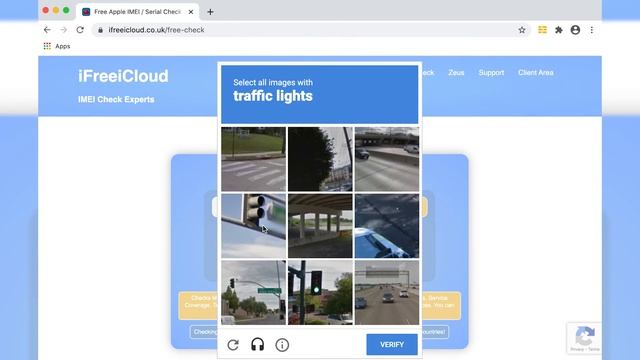640x360 pixels.
Task: Open captcha help info icon
Action: [282, 345]
